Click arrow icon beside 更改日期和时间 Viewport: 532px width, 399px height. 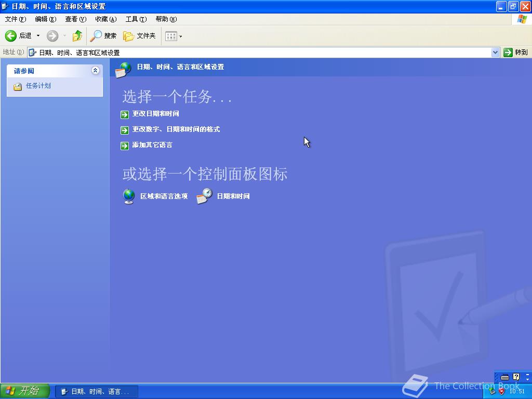125,114
